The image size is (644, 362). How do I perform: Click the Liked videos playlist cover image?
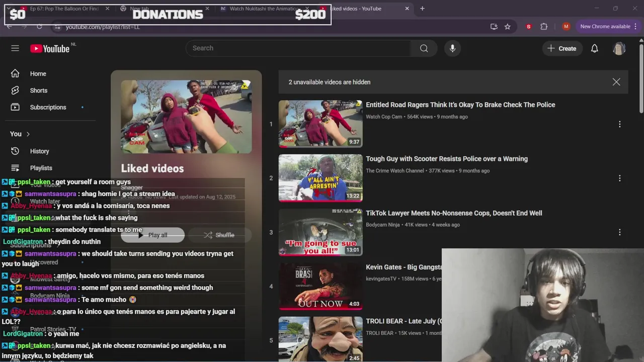pos(186,117)
